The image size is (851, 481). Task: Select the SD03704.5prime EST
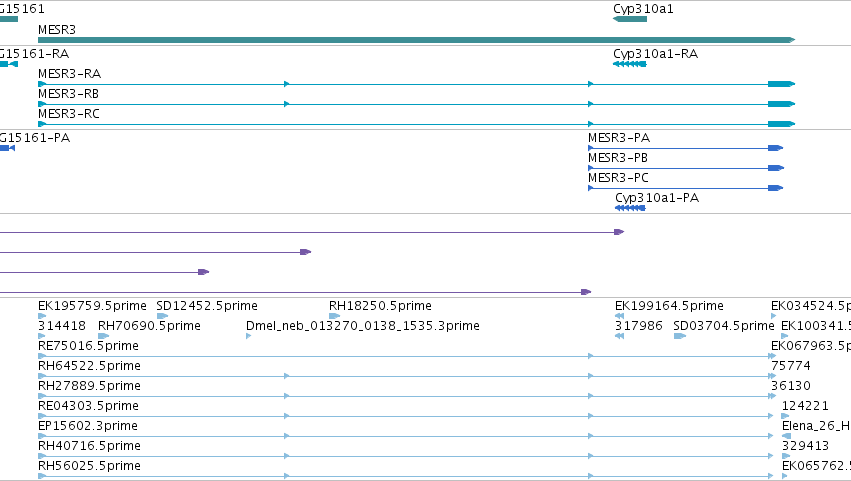(x=679, y=336)
